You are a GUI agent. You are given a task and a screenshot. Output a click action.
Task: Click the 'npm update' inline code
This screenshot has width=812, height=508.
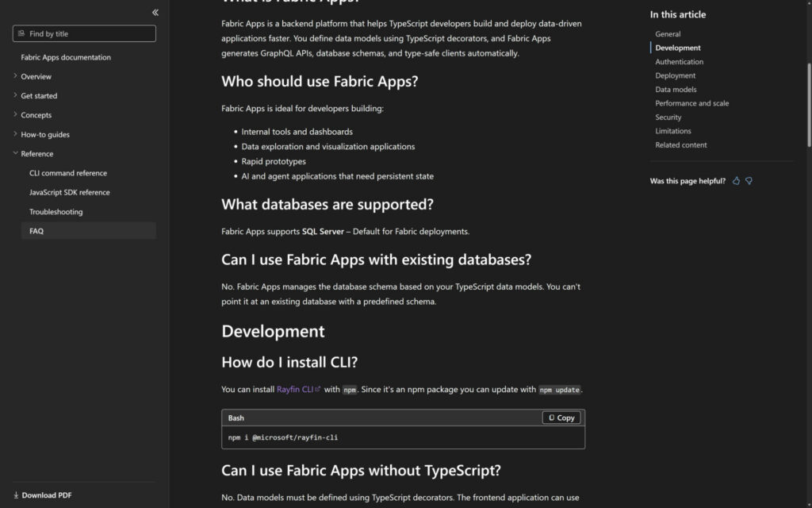click(x=559, y=390)
